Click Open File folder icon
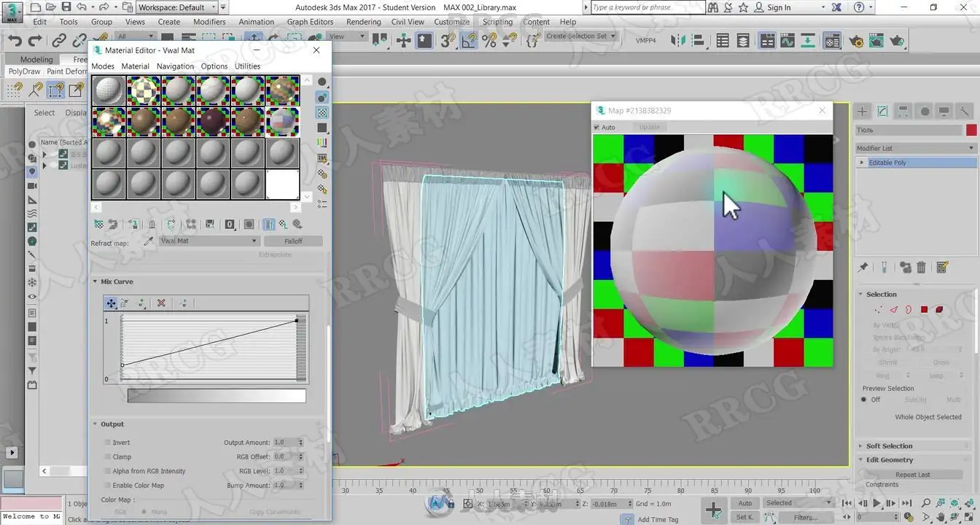The width and height of the screenshot is (980, 525). coord(50,7)
